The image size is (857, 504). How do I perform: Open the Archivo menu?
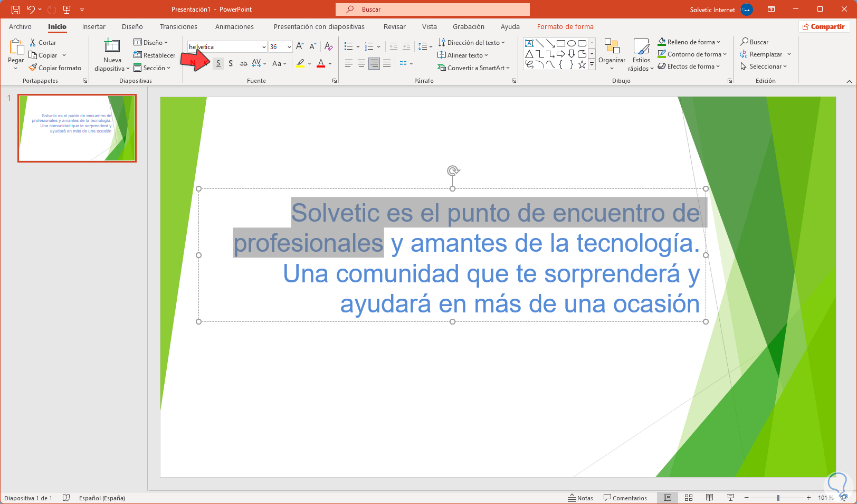click(x=20, y=27)
